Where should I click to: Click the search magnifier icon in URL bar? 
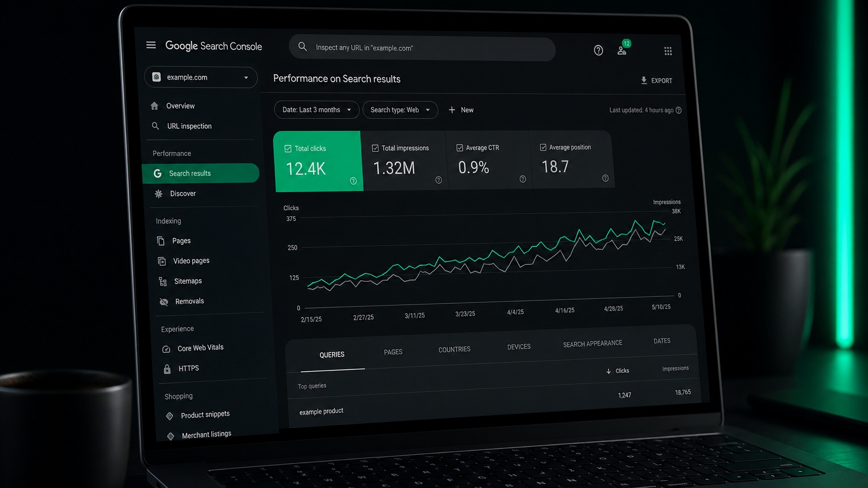pyautogui.click(x=303, y=47)
